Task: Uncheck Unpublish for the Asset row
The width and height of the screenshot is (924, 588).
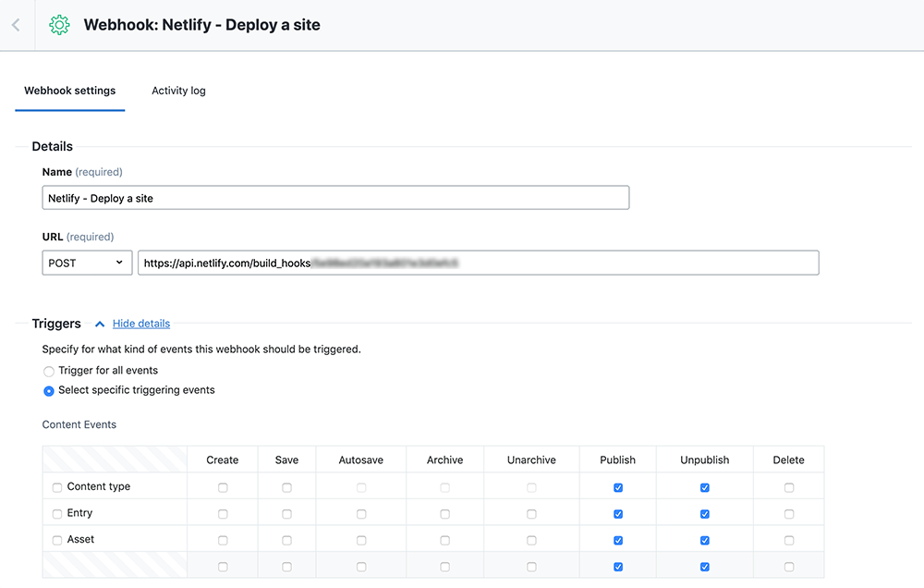Action: (704, 539)
